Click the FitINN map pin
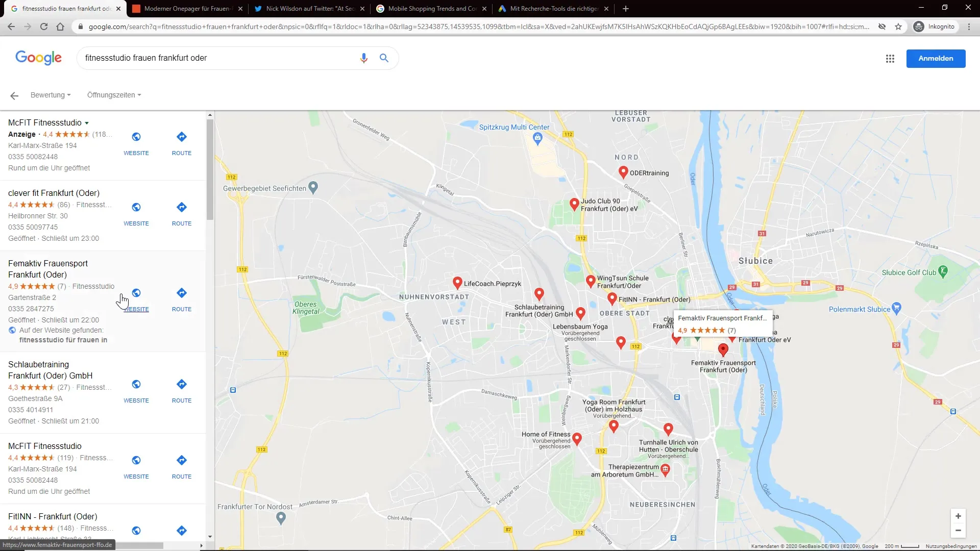The height and width of the screenshot is (551, 980). [x=612, y=298]
